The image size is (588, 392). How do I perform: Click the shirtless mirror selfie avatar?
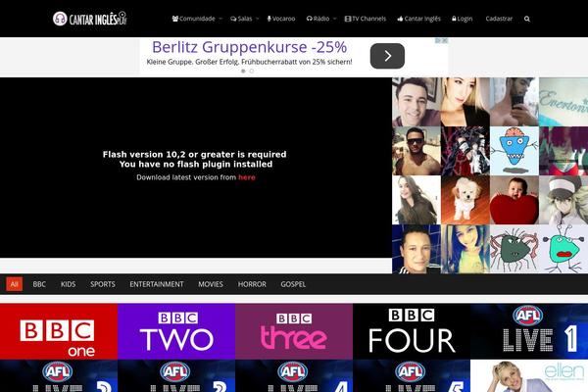coord(514,102)
